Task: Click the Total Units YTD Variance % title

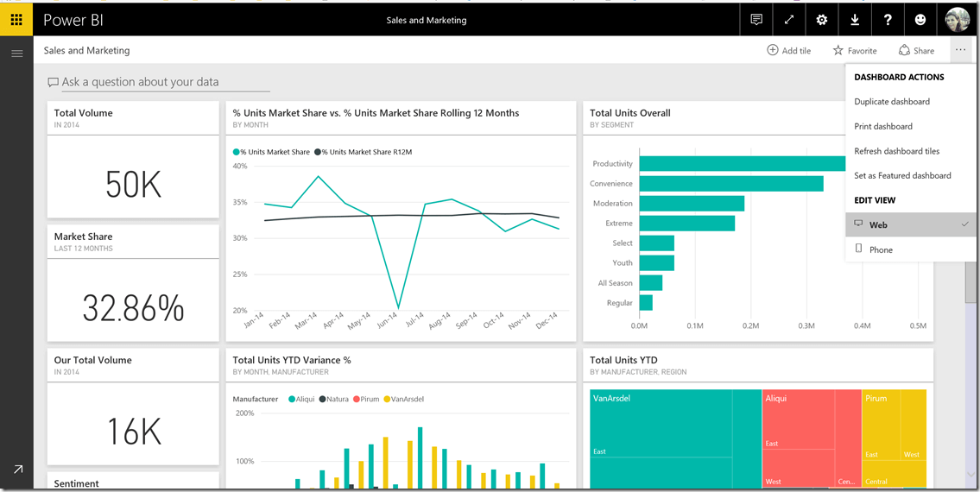Action: 291,360
